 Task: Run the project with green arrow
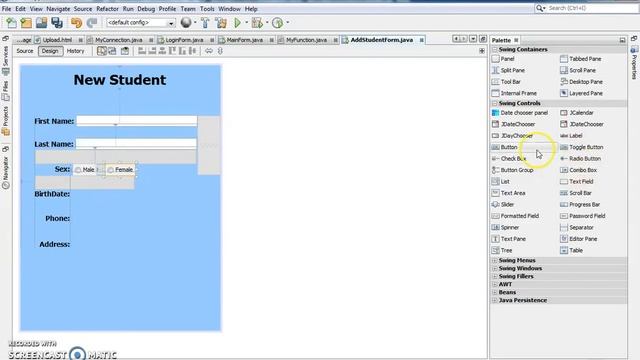[237, 23]
